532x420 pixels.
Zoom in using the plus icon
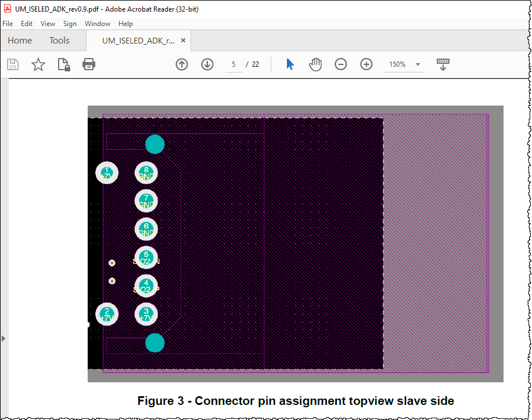click(x=366, y=64)
